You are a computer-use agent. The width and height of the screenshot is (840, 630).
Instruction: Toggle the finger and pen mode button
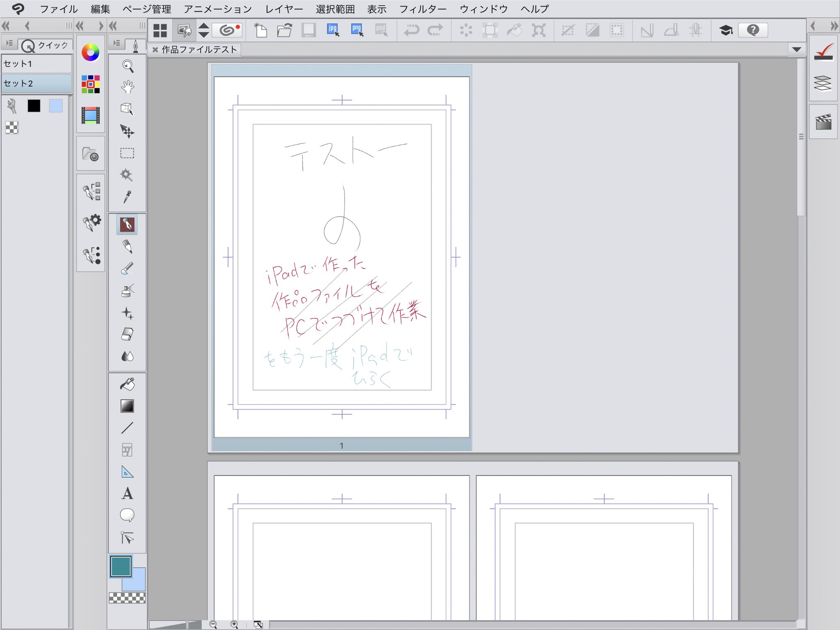pos(184,30)
